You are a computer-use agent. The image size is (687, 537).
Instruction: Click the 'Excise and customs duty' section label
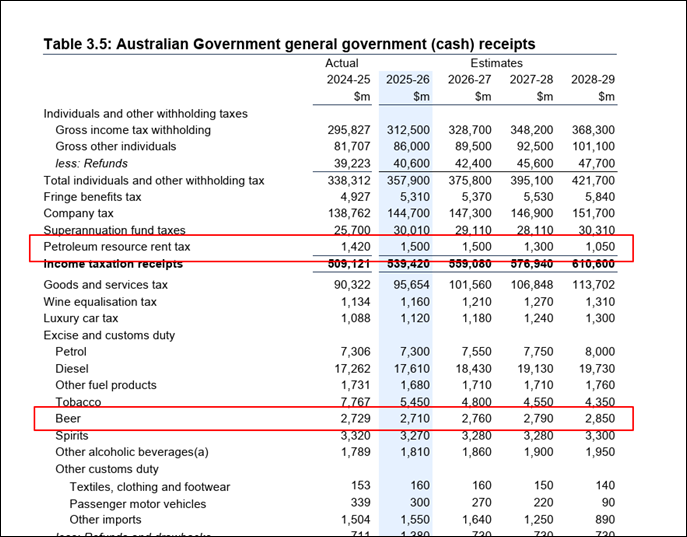(109, 335)
